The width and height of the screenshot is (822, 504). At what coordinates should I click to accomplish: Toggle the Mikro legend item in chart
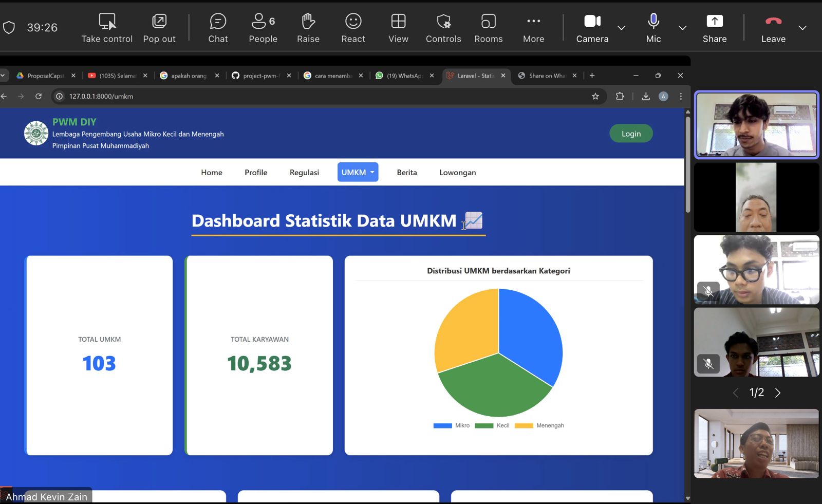452,425
